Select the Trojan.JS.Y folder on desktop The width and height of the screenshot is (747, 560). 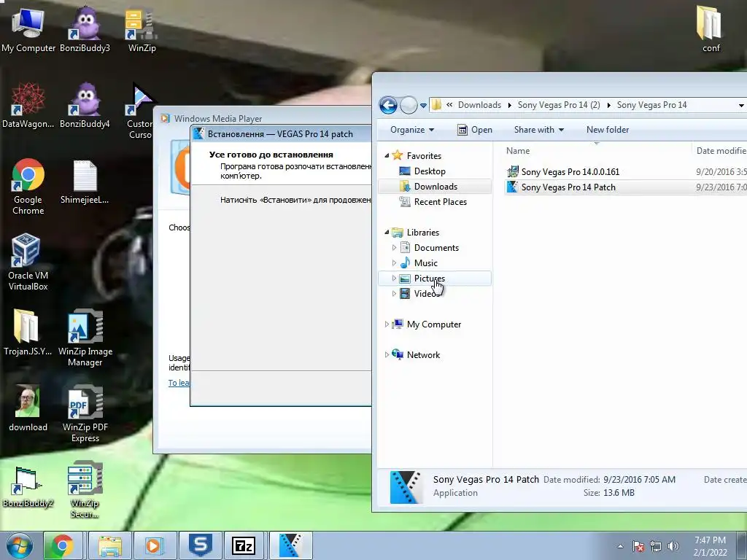(x=27, y=332)
